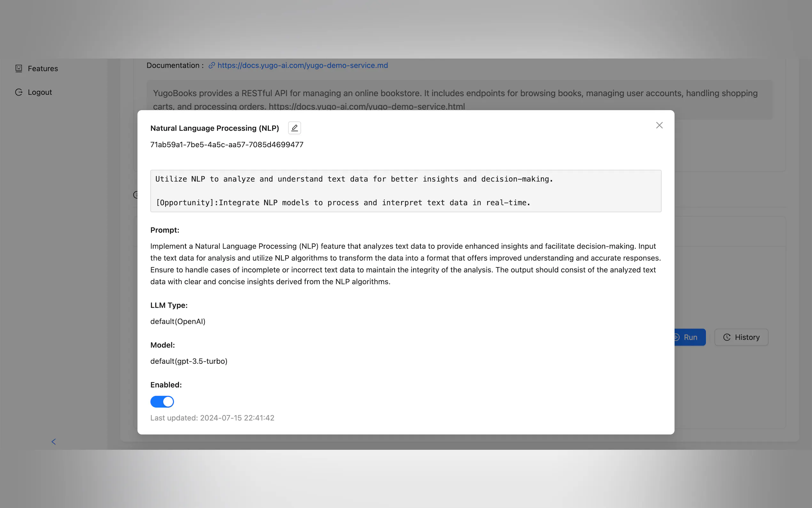Collapse the sidebar with the left chevron
812x508 pixels.
(54, 441)
